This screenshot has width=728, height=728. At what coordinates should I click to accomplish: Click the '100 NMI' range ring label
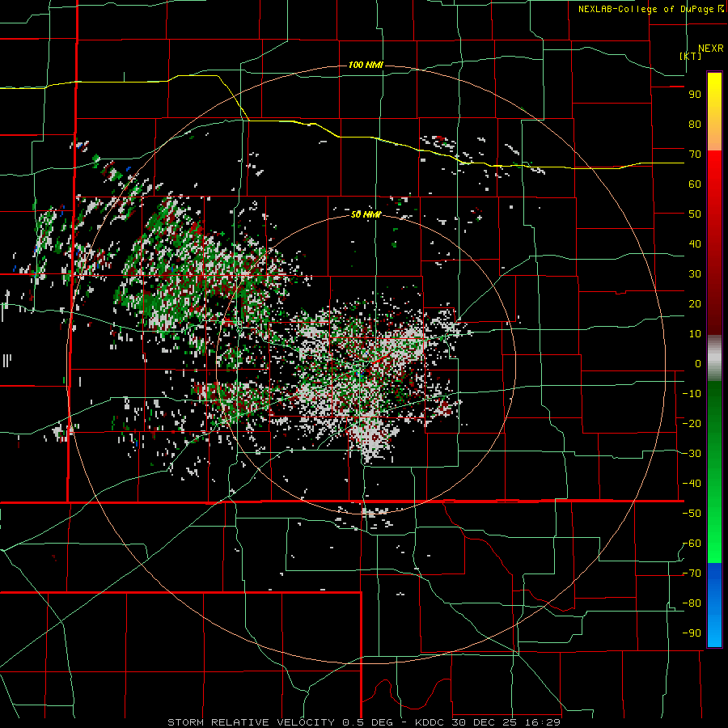click(366, 65)
